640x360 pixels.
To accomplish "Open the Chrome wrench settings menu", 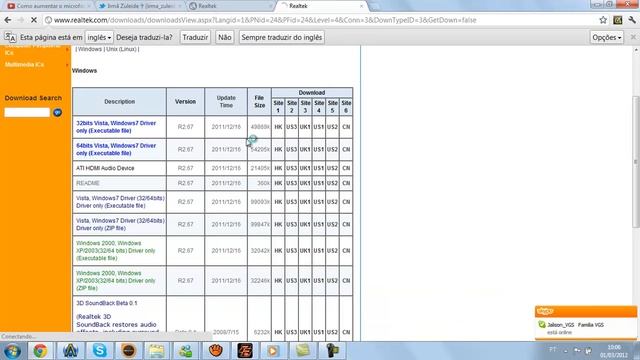I will point(632,20).
